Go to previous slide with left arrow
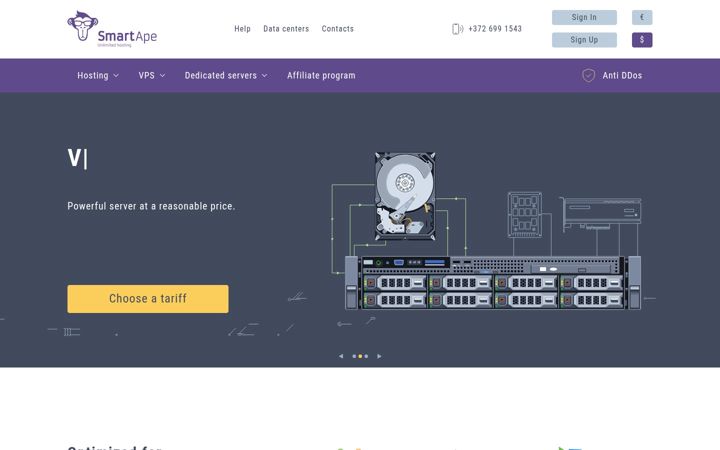720x450 pixels. click(341, 356)
